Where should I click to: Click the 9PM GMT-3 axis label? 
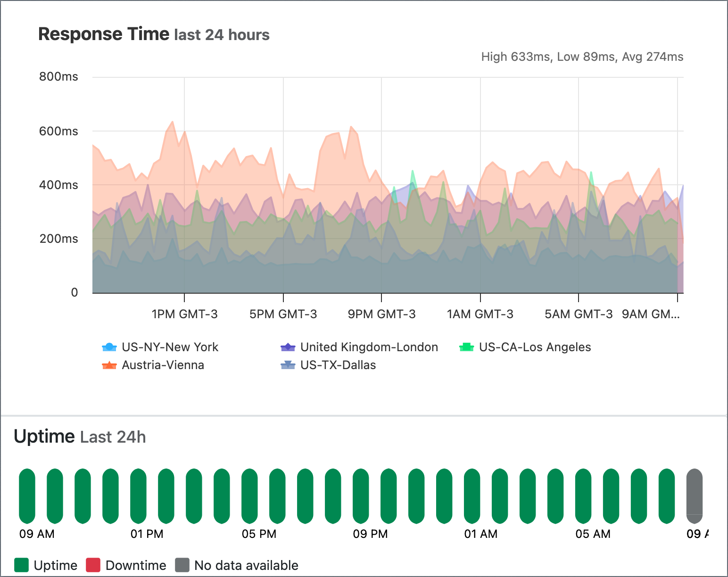point(382,314)
